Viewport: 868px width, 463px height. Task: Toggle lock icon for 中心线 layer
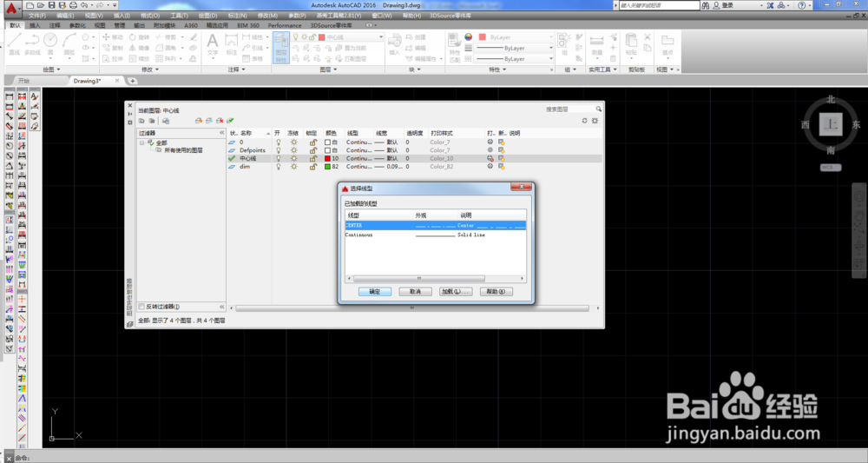[x=312, y=158]
